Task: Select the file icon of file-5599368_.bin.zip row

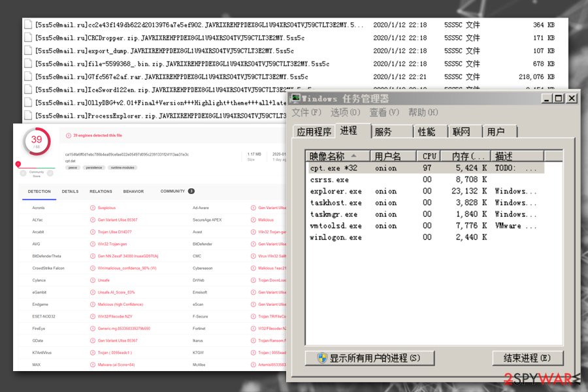Action: click(x=28, y=63)
